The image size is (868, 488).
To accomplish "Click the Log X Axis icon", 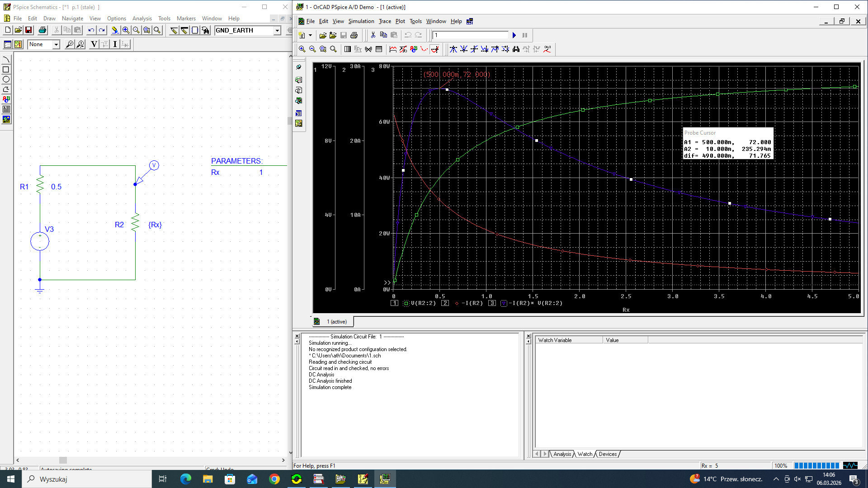I will tap(347, 49).
